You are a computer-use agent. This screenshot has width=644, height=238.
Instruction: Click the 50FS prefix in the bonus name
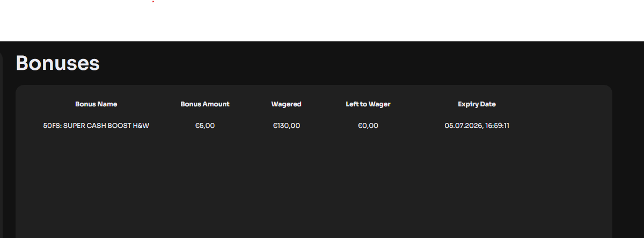pos(52,126)
